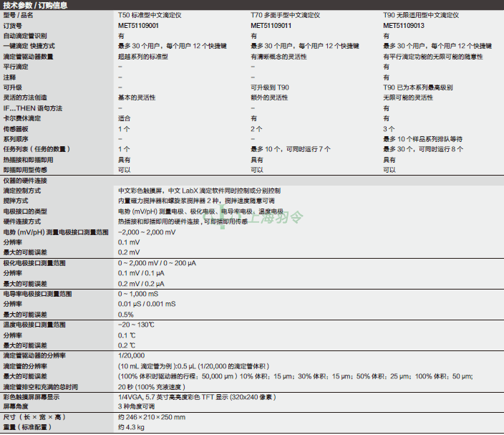Select 'T70 多面手型中文滴定仪' model cell
Screen dimensions: 504x435
[285, 15]
